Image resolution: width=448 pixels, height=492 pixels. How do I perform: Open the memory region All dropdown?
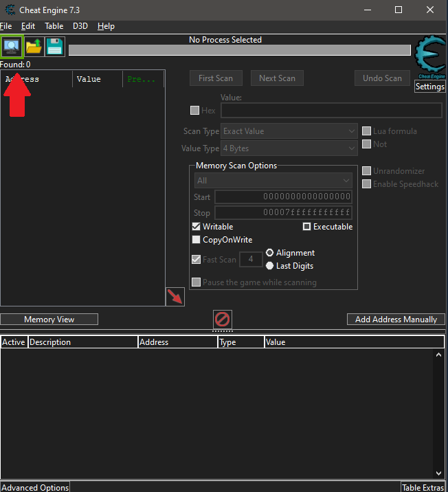(273, 181)
